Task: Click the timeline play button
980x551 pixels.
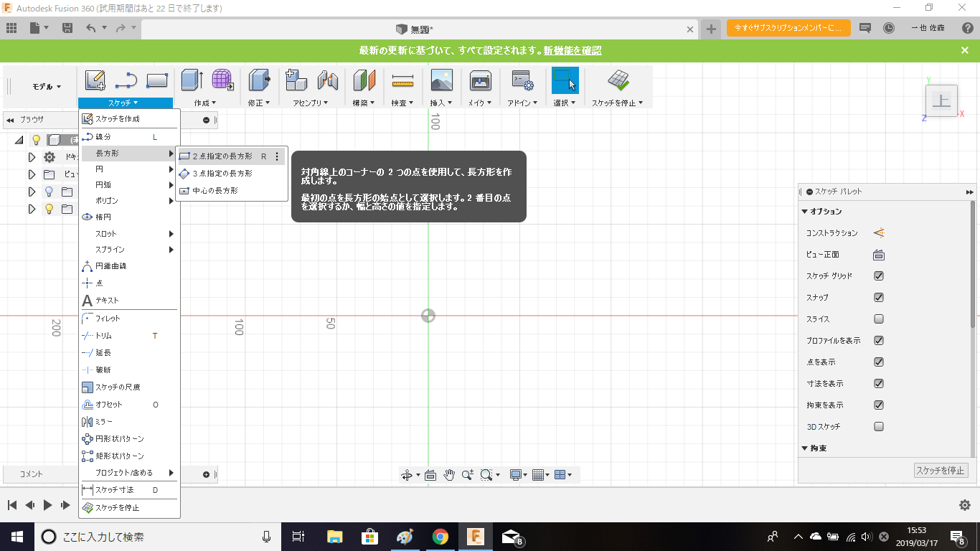Action: click(47, 505)
